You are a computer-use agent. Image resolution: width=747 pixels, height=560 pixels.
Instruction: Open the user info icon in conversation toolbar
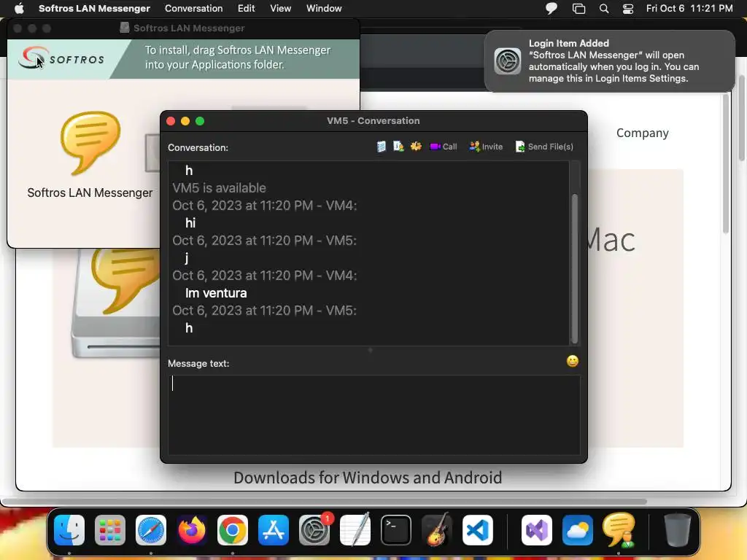point(398,147)
